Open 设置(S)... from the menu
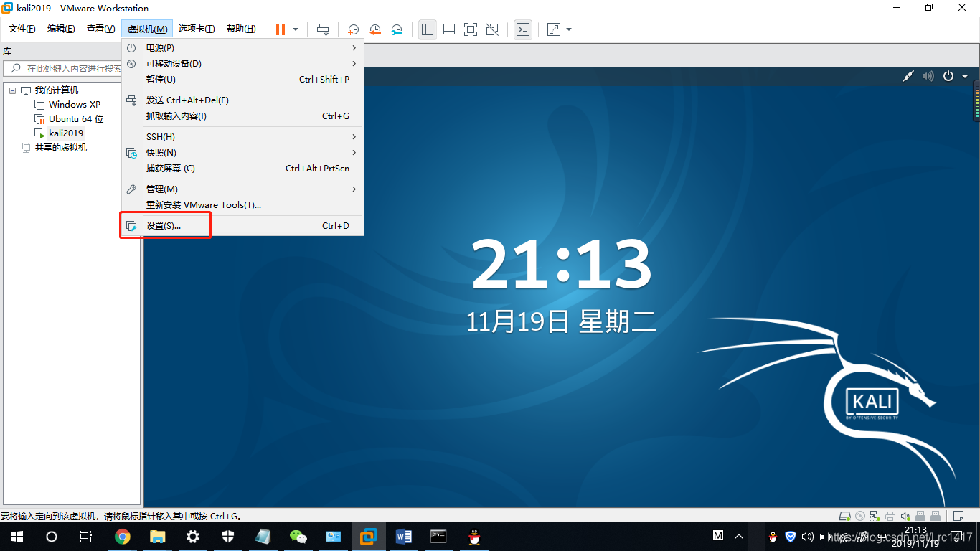The width and height of the screenshot is (980, 551). click(243, 225)
